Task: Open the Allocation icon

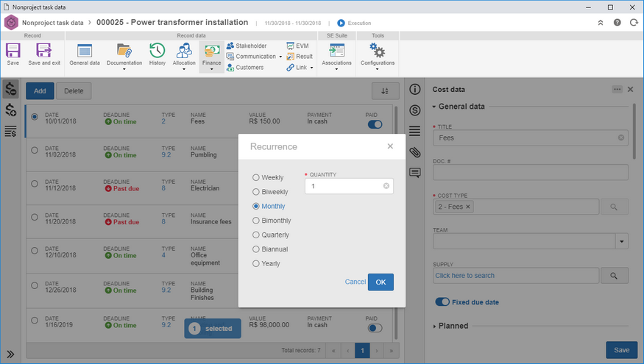Action: [x=184, y=51]
